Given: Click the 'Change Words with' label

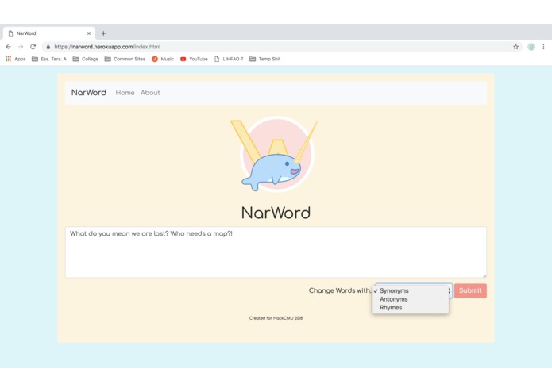Looking at the screenshot, I should click(339, 290).
